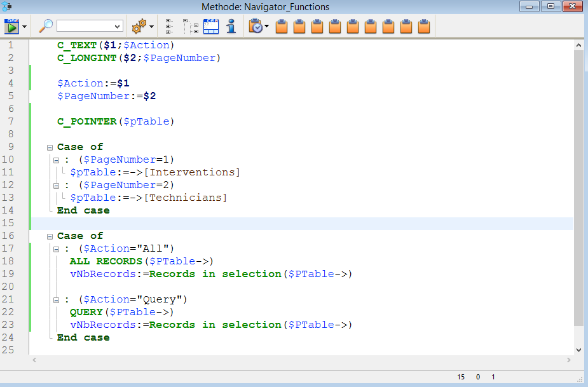The image size is (588, 387).
Task: Click the last orange clipboard icon
Action: pyautogui.click(x=425, y=27)
